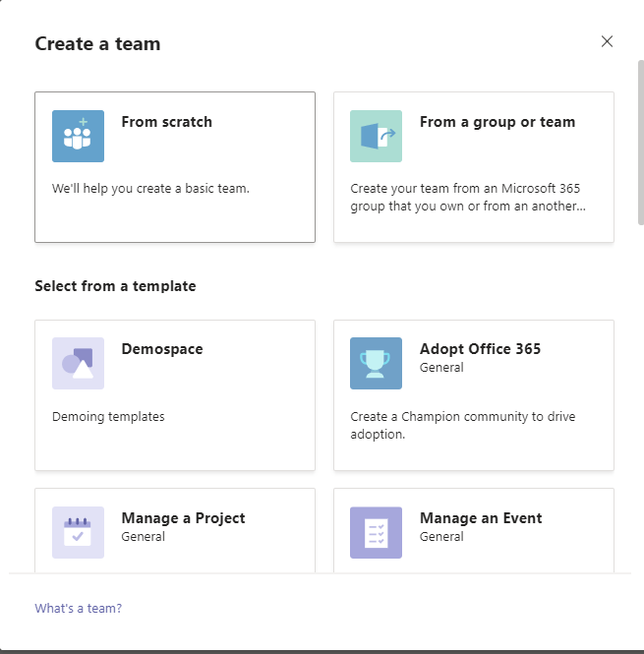Image resolution: width=644 pixels, height=654 pixels.
Task: Choose the From a group or team title
Action: pos(497,122)
